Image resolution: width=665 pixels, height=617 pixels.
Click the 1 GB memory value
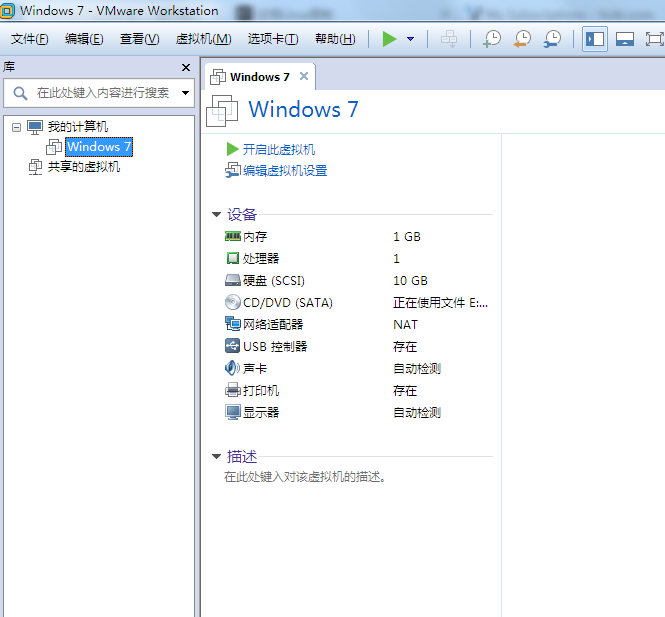(x=407, y=237)
